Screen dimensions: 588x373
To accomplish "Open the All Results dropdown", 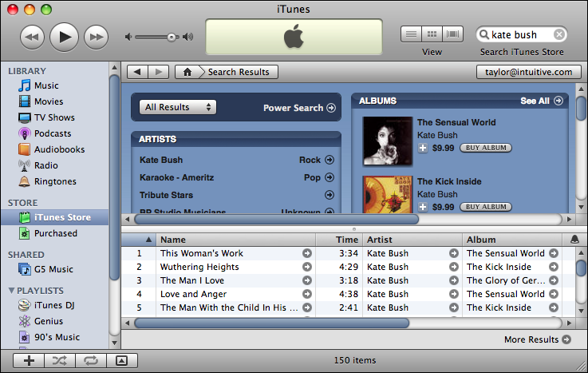I will [178, 107].
